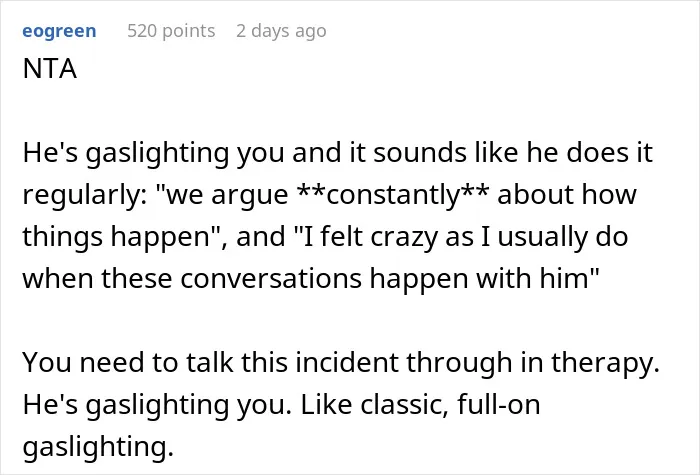
Task: Click the word "conversations" in the comment
Action: pyautogui.click(x=271, y=279)
